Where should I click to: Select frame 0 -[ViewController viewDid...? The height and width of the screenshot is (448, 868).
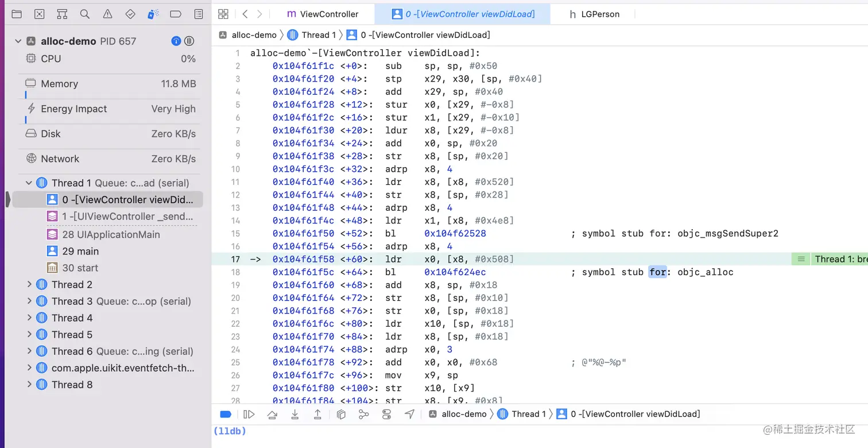(x=107, y=200)
